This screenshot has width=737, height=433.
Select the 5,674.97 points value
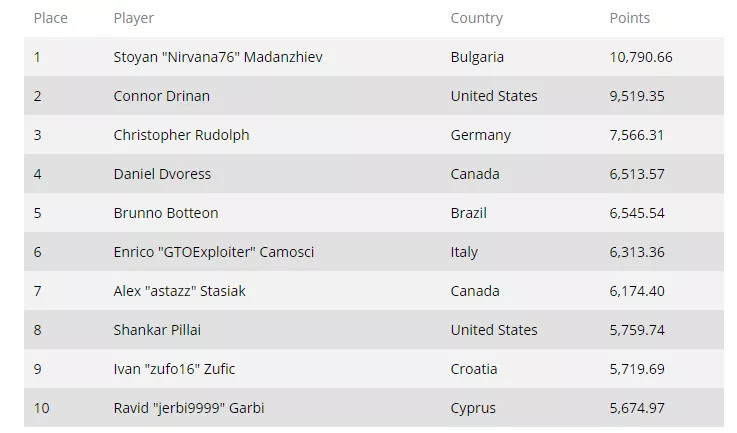(637, 408)
